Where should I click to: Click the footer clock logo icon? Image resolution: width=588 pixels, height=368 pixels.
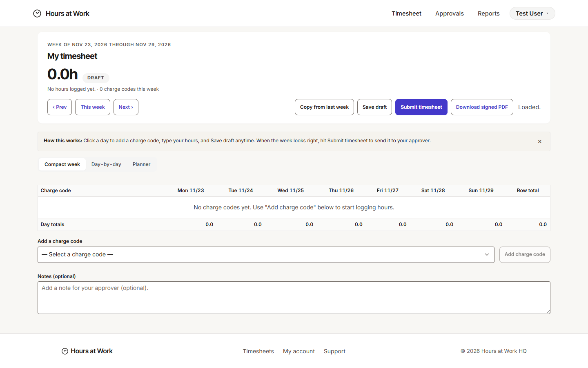click(x=65, y=351)
